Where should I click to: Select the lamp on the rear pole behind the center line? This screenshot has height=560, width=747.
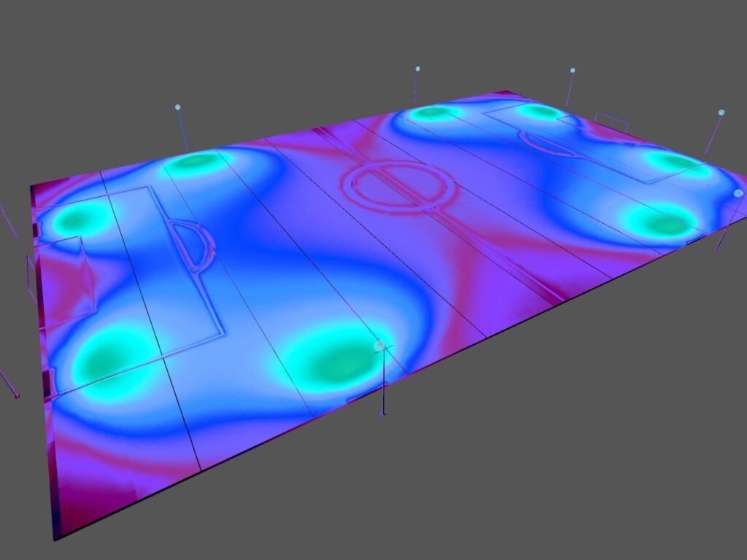[417, 69]
